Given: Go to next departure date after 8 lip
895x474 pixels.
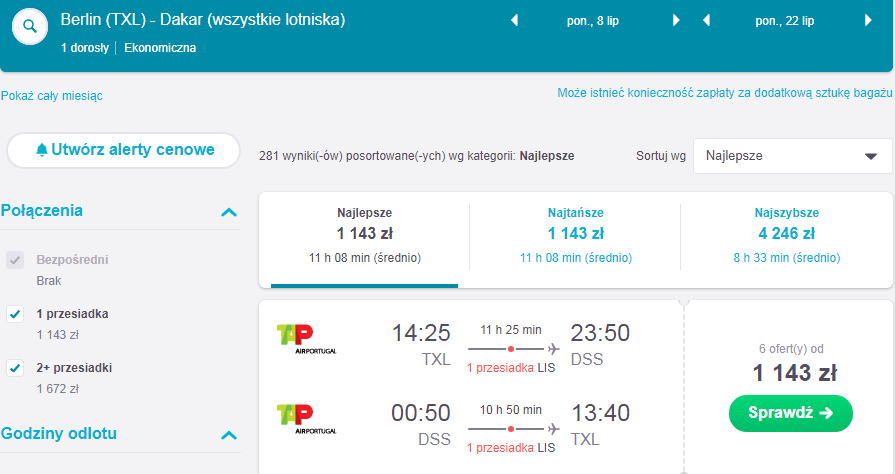Looking at the screenshot, I should pyautogui.click(x=676, y=21).
